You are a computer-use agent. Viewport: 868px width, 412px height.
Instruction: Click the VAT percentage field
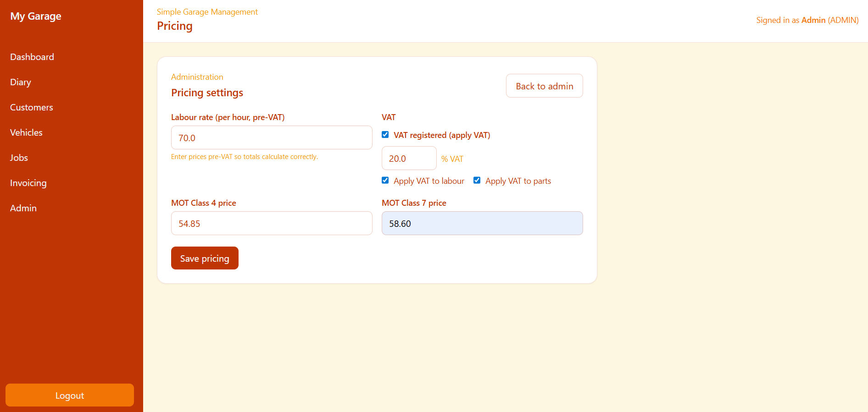click(409, 159)
